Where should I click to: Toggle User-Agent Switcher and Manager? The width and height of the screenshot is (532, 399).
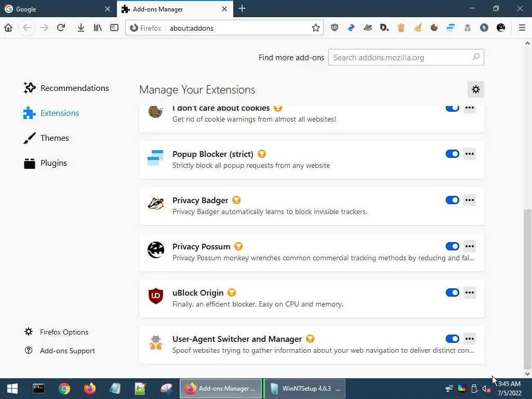[x=453, y=339]
